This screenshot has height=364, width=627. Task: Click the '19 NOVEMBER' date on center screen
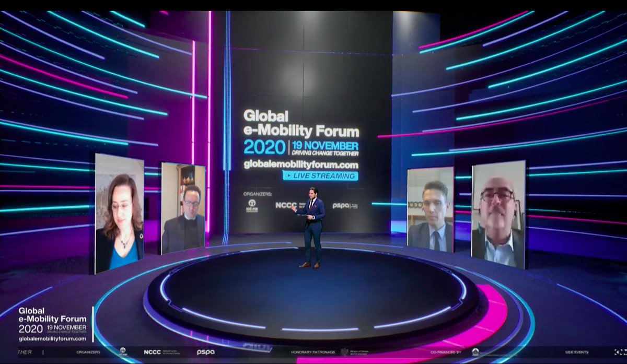[x=325, y=145]
